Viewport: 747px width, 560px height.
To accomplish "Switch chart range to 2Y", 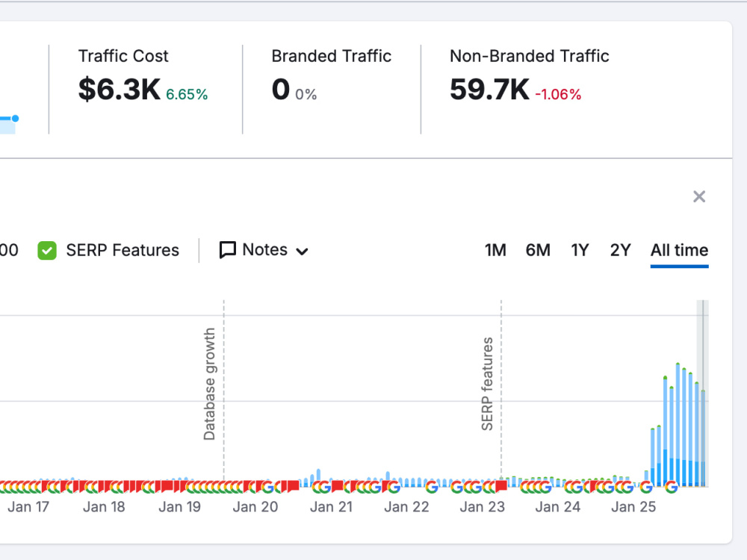I will (620, 250).
